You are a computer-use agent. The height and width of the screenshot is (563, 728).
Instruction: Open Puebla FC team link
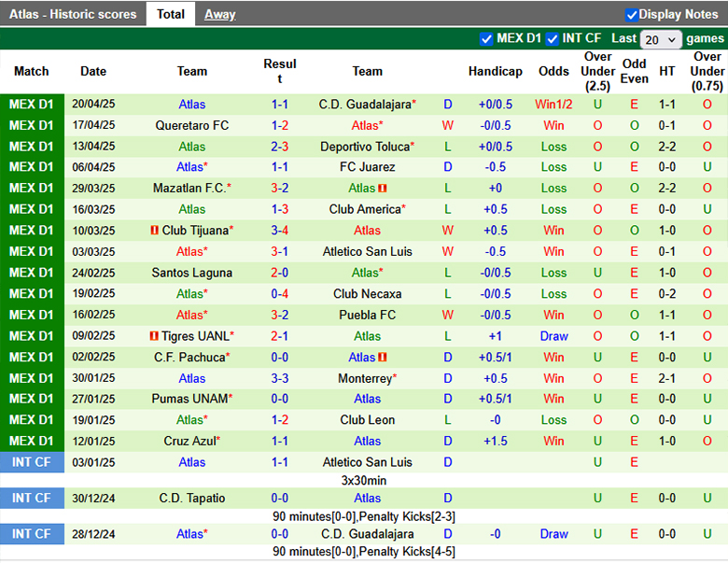(367, 315)
